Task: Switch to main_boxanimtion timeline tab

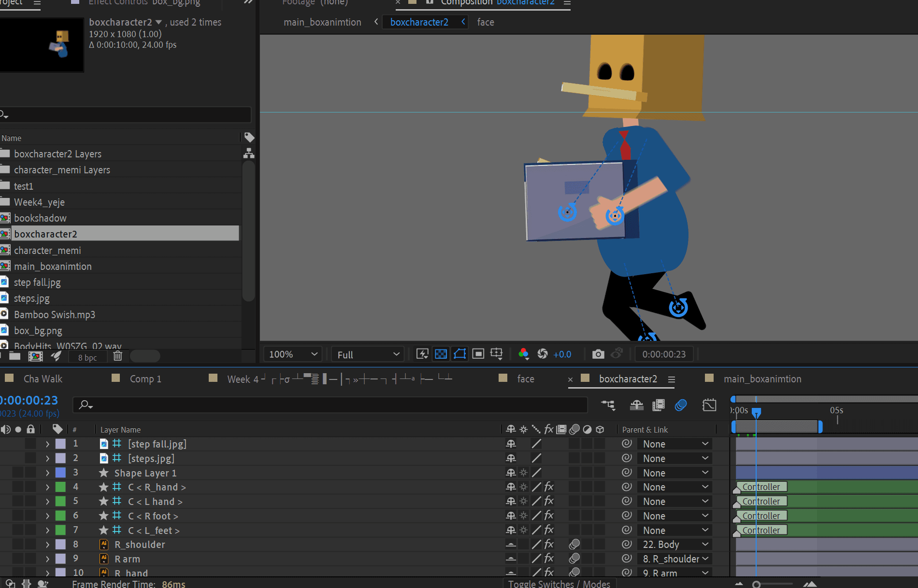Action: coord(762,379)
